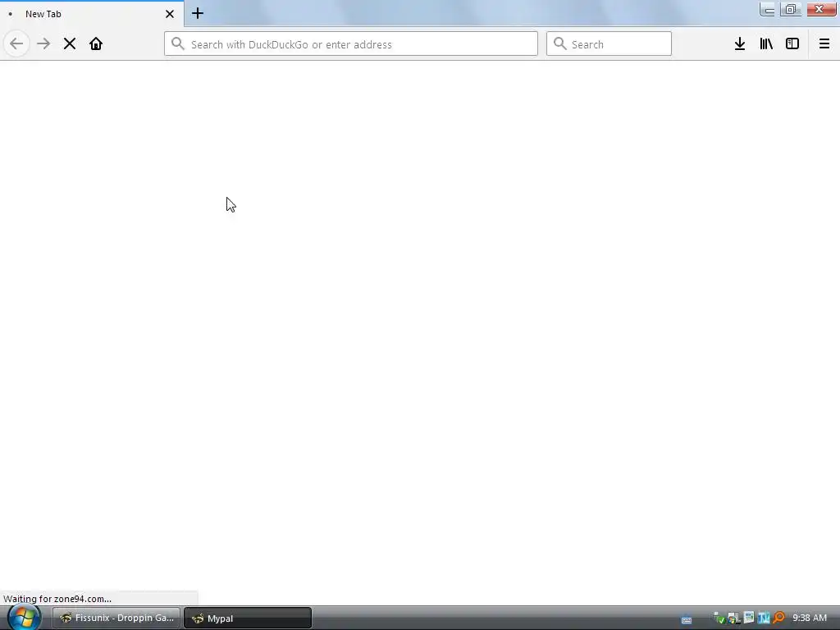Open the Library bookshelf icon
The image size is (840, 630).
pos(766,44)
